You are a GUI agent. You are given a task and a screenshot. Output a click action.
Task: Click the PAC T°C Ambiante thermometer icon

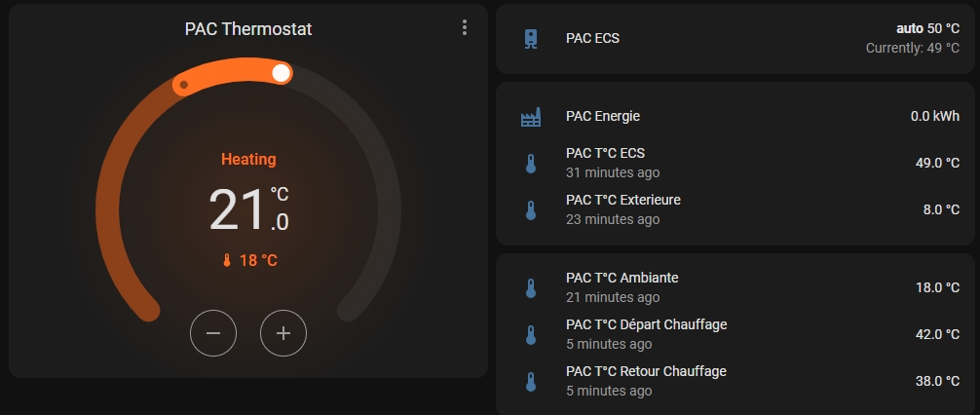tap(531, 288)
